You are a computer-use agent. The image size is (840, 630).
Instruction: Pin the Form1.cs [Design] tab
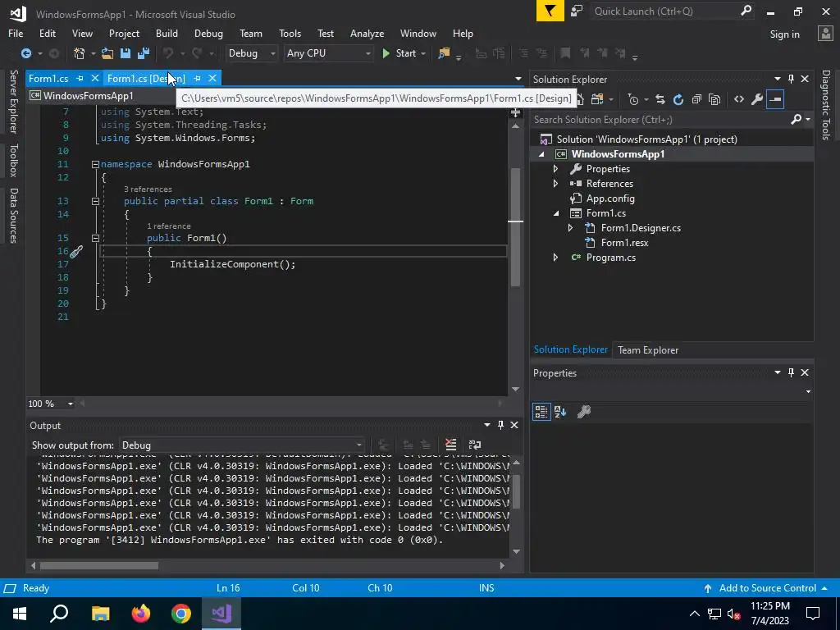197,78
